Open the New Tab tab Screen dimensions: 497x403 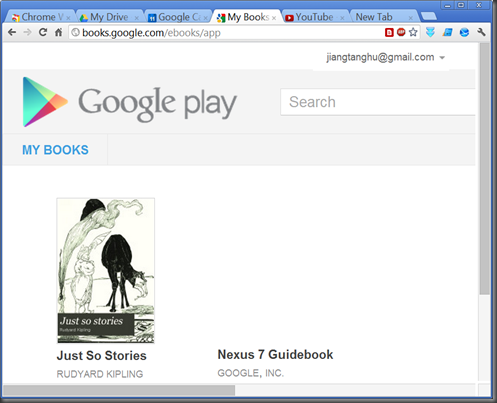383,17
